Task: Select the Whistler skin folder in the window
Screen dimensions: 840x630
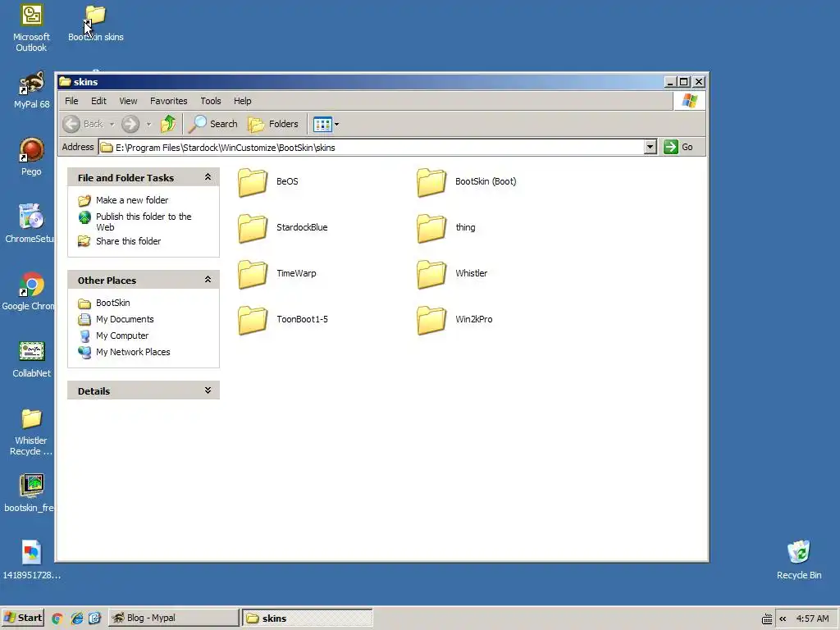Action: point(431,274)
